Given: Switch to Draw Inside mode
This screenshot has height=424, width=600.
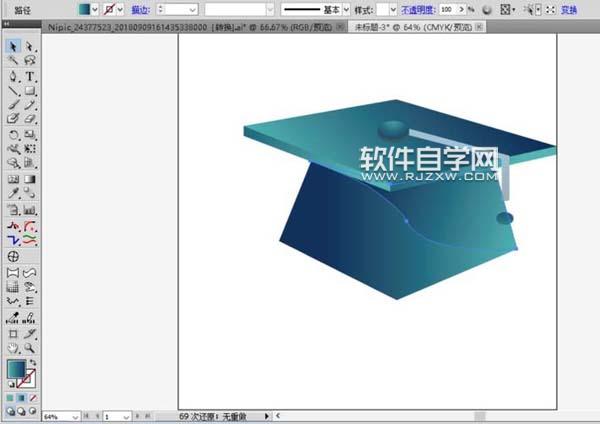Looking at the screenshot, I should pos(33,411).
